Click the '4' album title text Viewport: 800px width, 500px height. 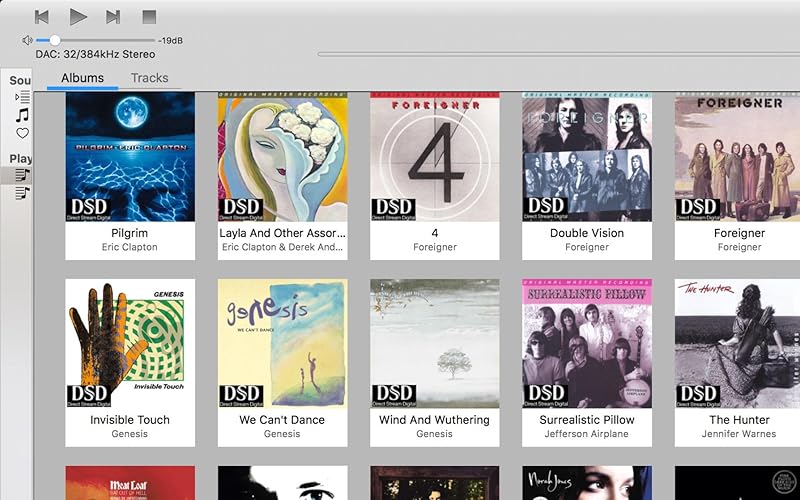click(x=435, y=233)
